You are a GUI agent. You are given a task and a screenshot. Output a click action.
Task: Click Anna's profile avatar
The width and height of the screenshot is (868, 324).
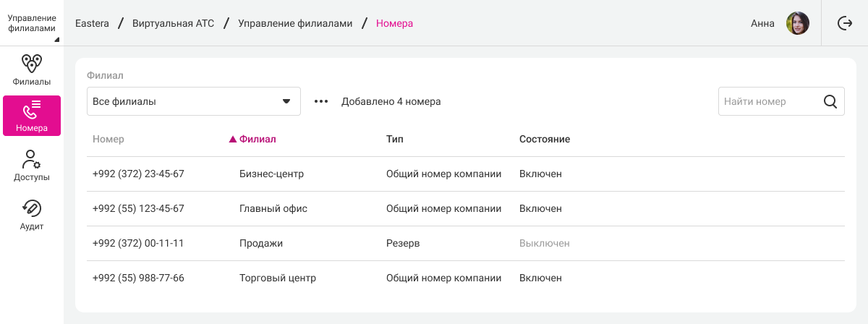(797, 23)
